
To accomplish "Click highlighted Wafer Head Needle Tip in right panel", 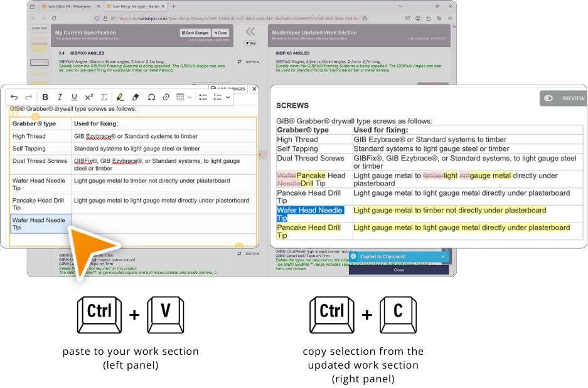I will click(310, 214).
